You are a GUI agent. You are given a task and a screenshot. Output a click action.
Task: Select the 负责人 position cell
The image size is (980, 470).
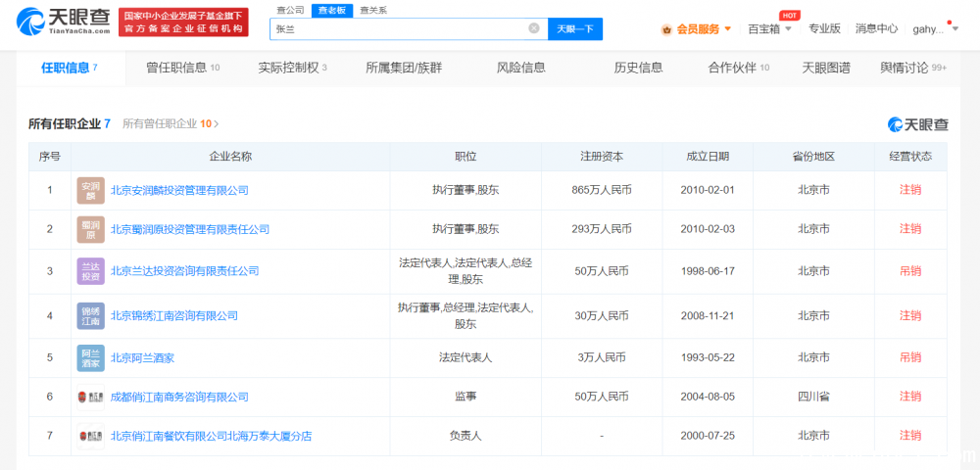(x=465, y=436)
